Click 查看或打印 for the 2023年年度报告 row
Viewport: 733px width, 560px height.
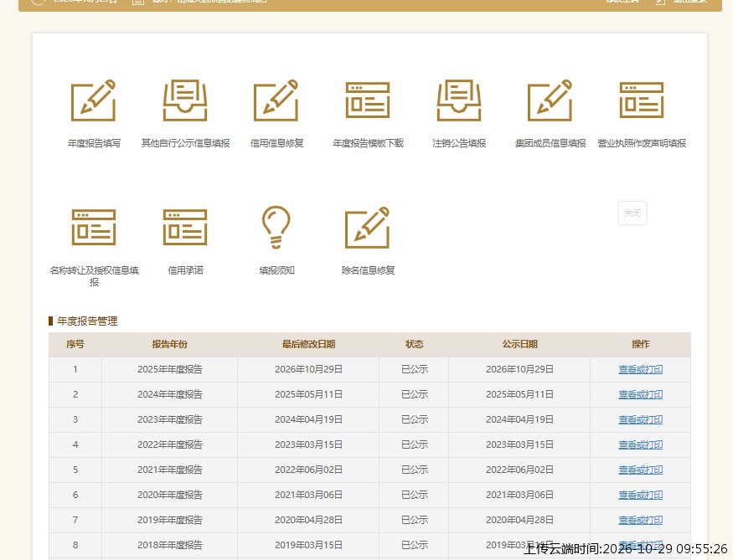click(641, 420)
